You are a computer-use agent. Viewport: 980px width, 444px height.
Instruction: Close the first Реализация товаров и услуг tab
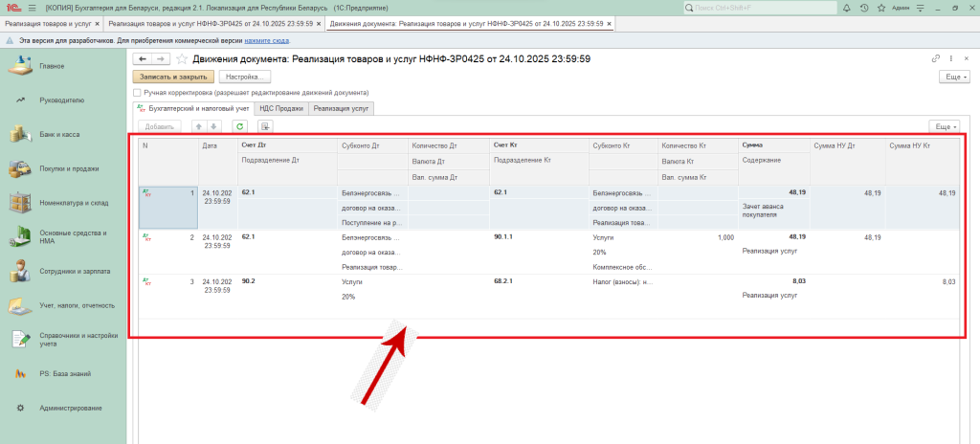94,23
